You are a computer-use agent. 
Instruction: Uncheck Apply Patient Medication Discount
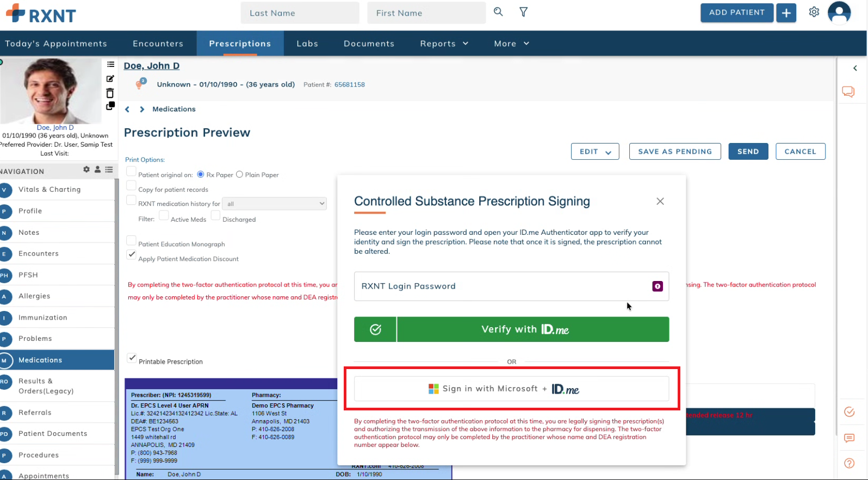(132, 254)
